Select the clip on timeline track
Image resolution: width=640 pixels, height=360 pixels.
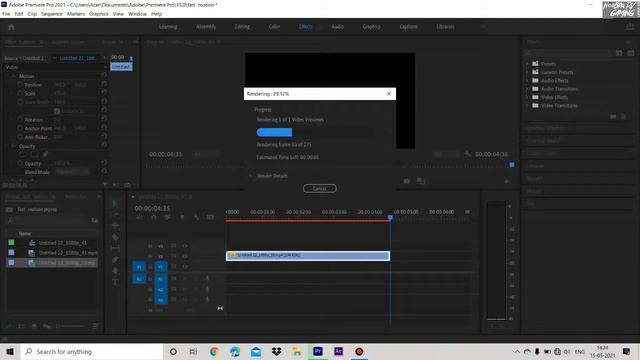[x=308, y=256]
